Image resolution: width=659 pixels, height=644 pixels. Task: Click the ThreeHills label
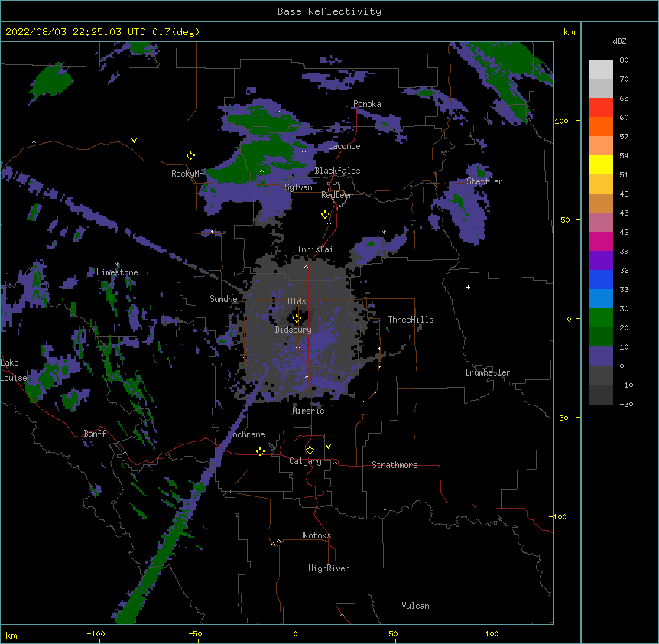coord(411,320)
